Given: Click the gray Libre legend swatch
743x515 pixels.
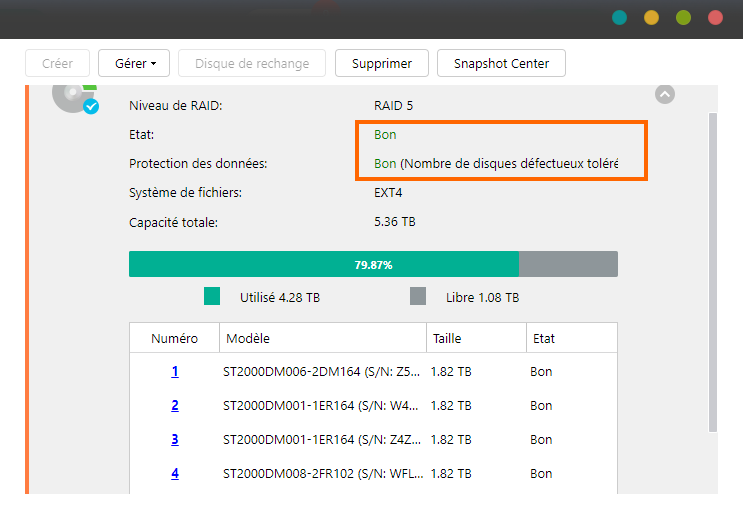Looking at the screenshot, I should 418,297.
